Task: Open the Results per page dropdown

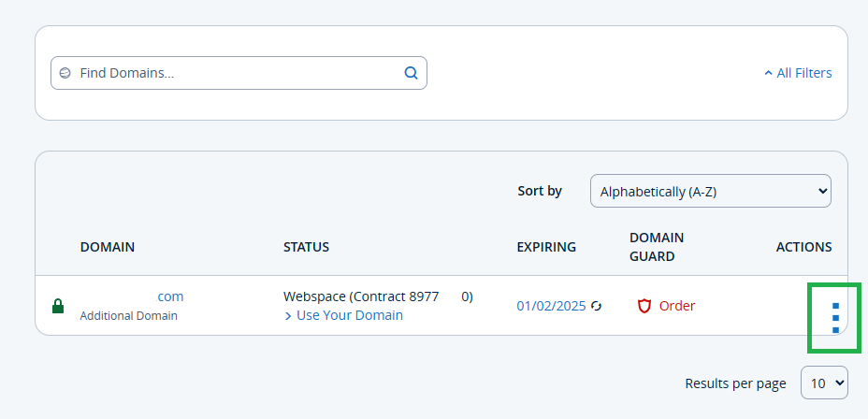Action: (824, 383)
